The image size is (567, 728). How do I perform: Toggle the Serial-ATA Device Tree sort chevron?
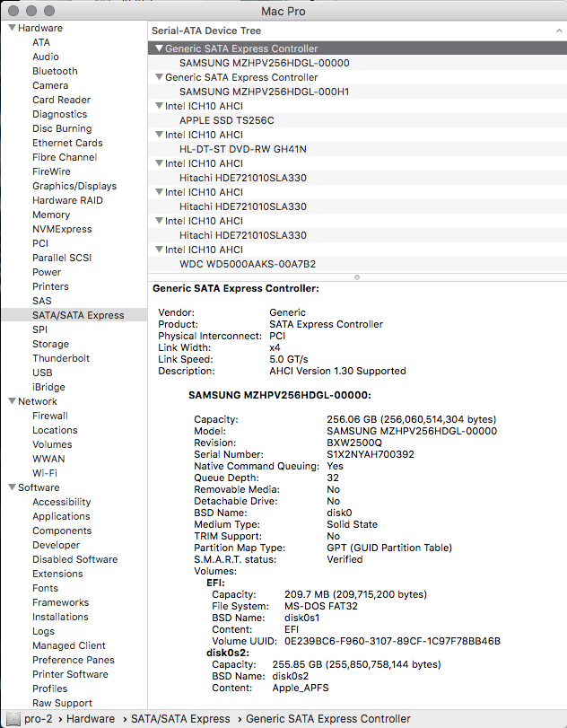[x=559, y=31]
